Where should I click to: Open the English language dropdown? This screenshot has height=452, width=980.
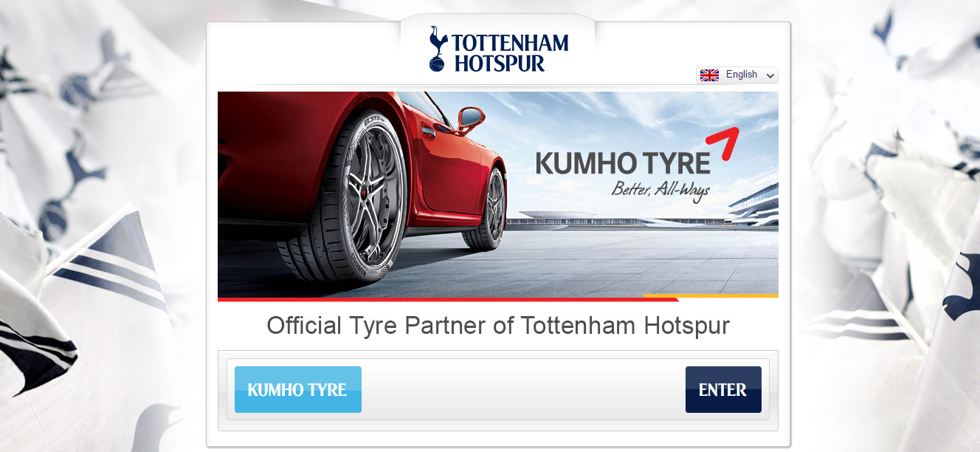click(736, 75)
